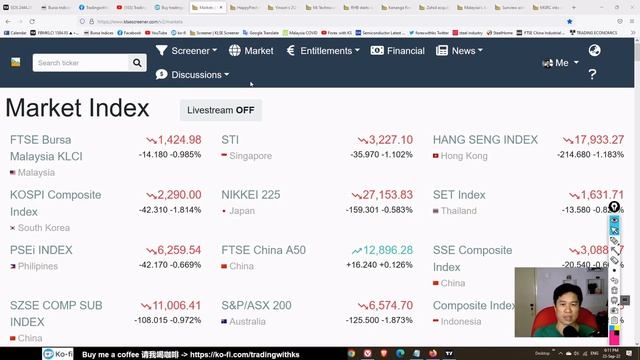Viewport: 640px width, 360px height.
Task: Open the SSE Composite Index link
Action: point(472,258)
